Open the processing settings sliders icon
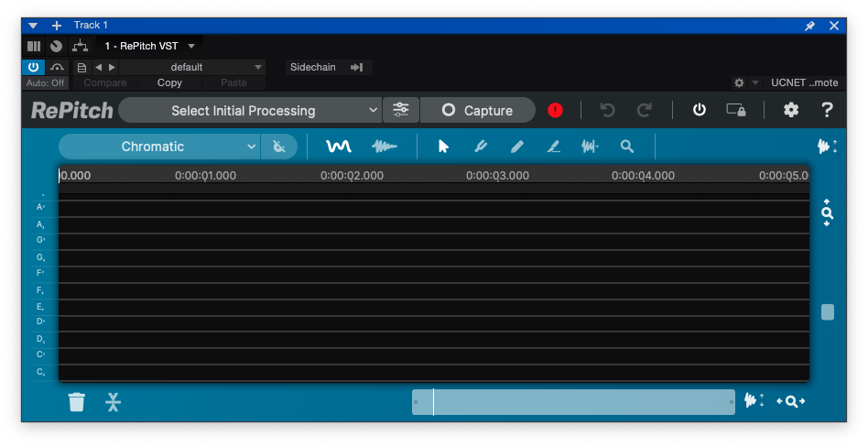This screenshot has width=868, height=447. (x=401, y=110)
